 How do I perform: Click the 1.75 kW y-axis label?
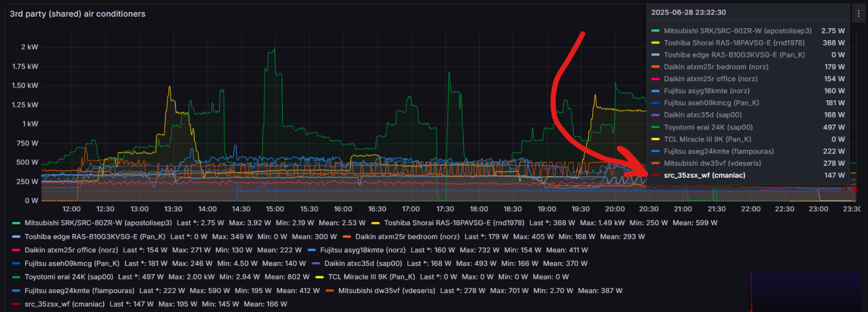[x=25, y=67]
